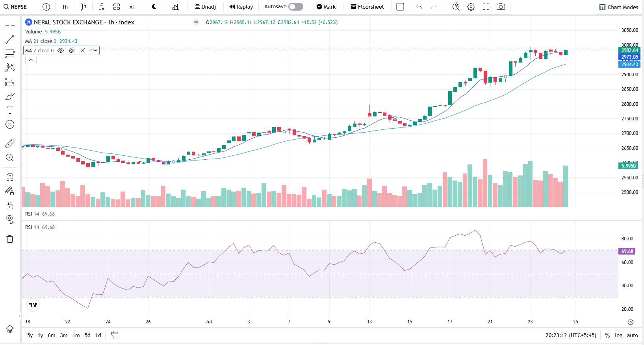
Task: Toggle log price scale
Action: (x=619, y=335)
